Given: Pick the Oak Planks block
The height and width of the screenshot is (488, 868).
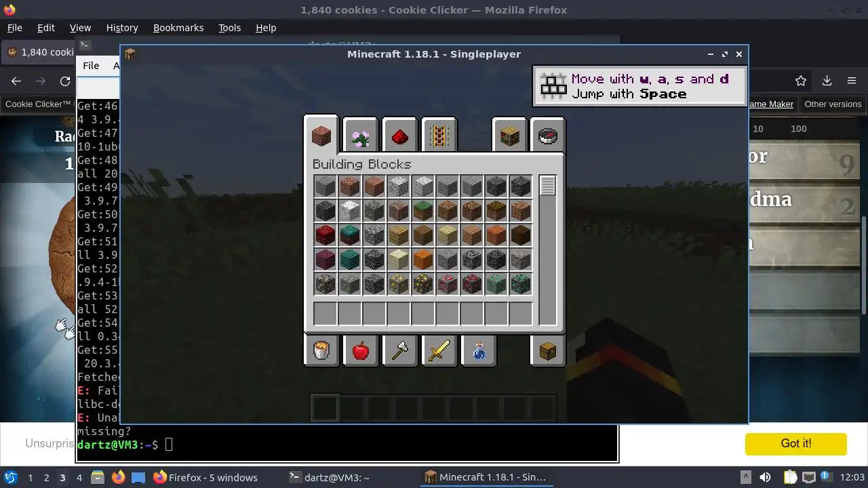Looking at the screenshot, I should pos(398,235).
